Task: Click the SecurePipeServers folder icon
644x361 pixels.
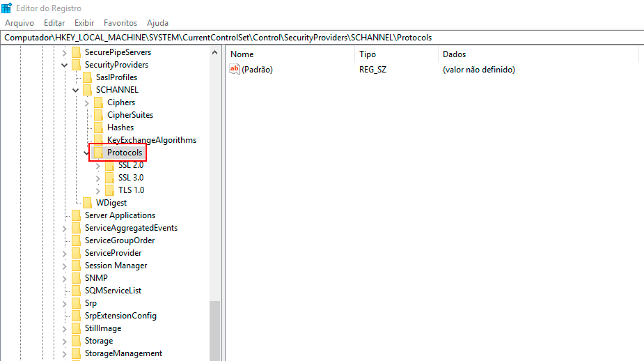Action: [76, 52]
